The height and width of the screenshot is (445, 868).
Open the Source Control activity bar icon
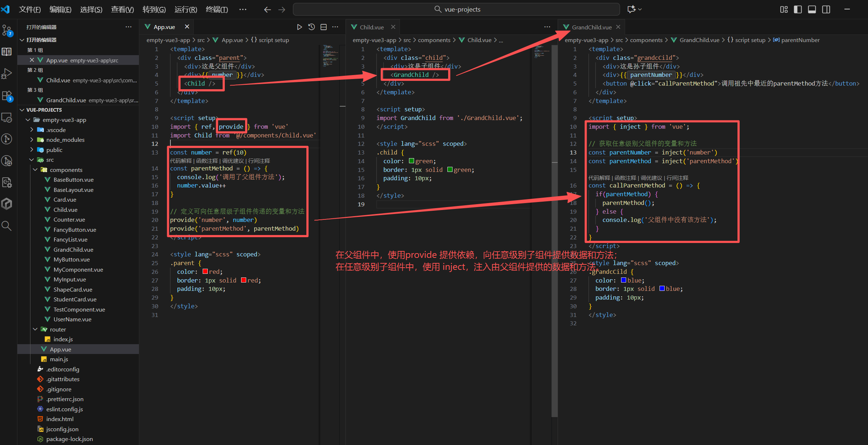[x=7, y=30]
